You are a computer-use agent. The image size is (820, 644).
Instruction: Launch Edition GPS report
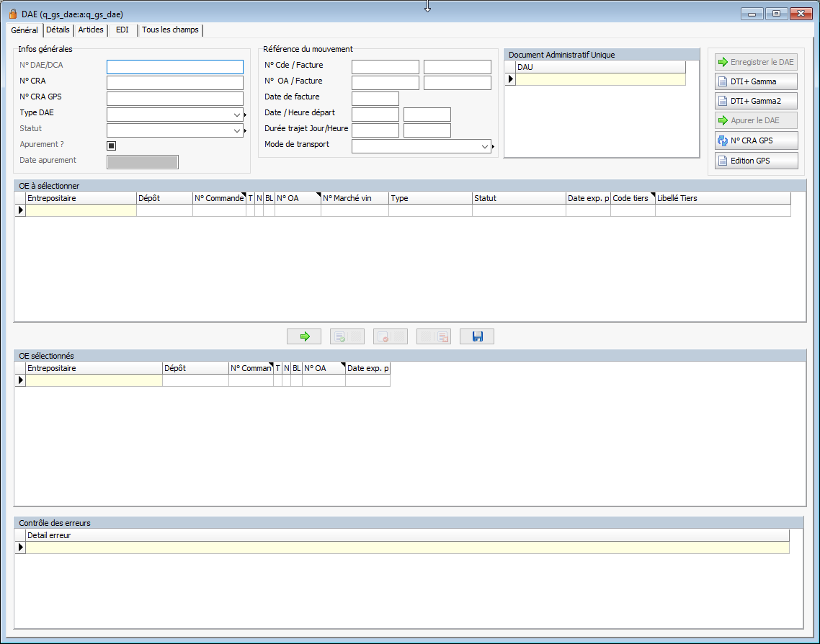click(x=756, y=161)
